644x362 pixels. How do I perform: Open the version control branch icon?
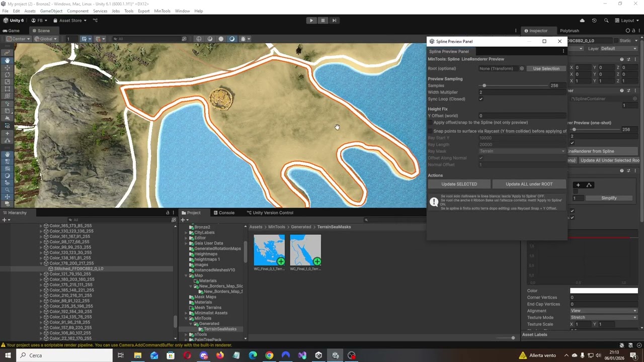(x=95, y=21)
